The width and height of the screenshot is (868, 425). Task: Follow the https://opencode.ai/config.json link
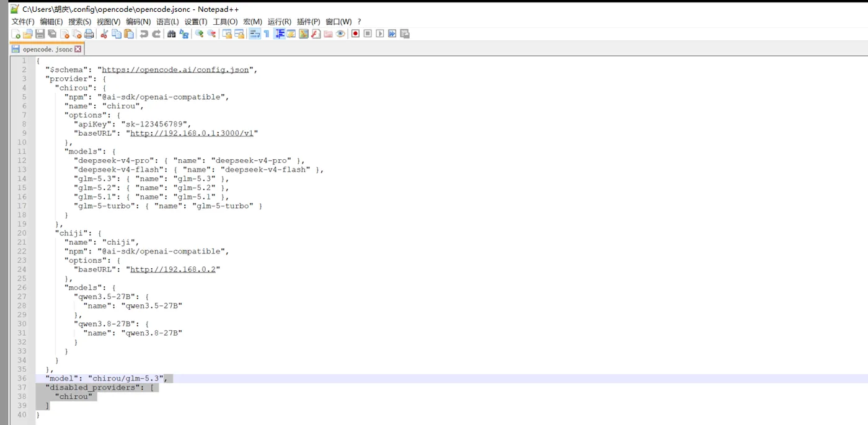click(175, 69)
